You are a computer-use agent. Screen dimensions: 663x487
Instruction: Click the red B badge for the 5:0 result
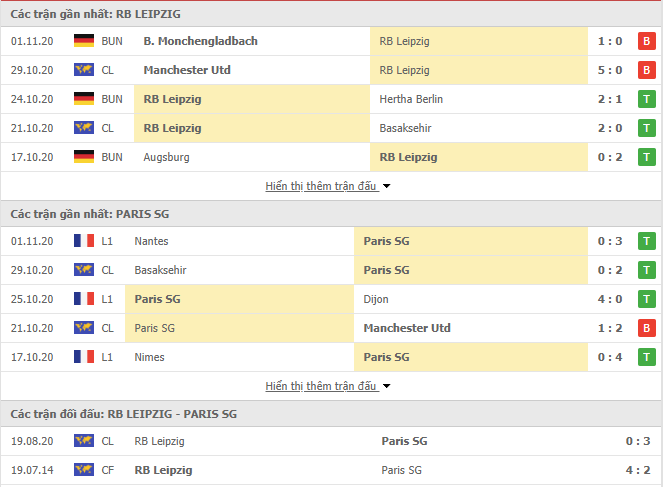pyautogui.click(x=647, y=70)
